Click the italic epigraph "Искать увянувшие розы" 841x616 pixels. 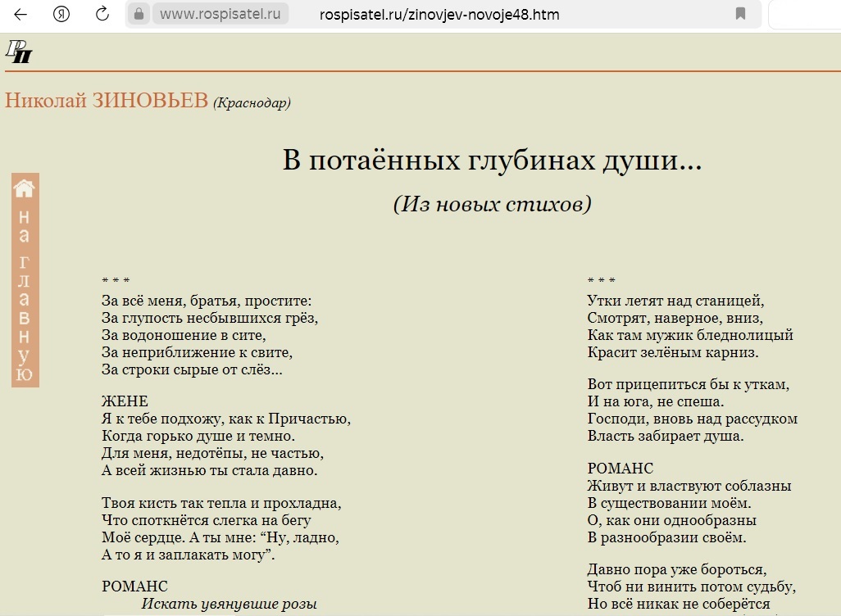click(x=229, y=605)
